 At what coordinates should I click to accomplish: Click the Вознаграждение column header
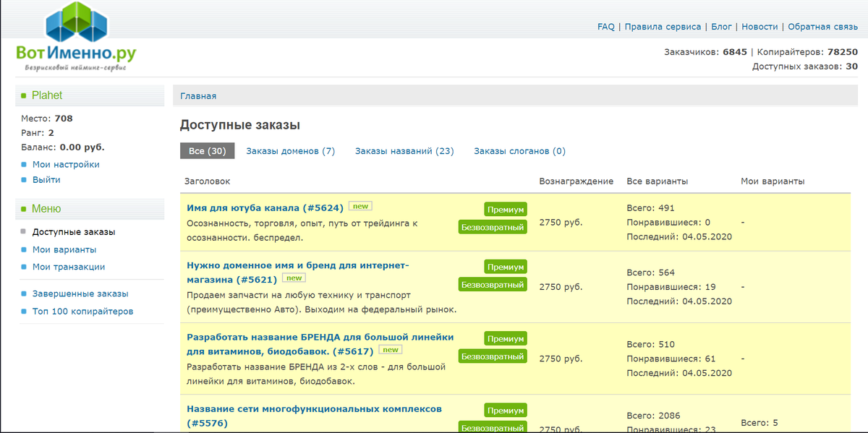pyautogui.click(x=576, y=181)
